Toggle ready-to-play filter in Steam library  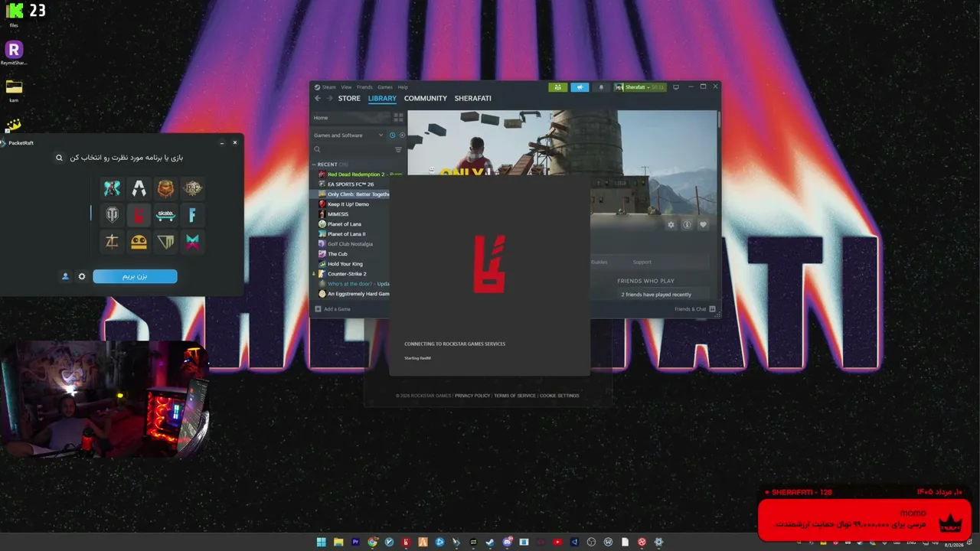[403, 135]
